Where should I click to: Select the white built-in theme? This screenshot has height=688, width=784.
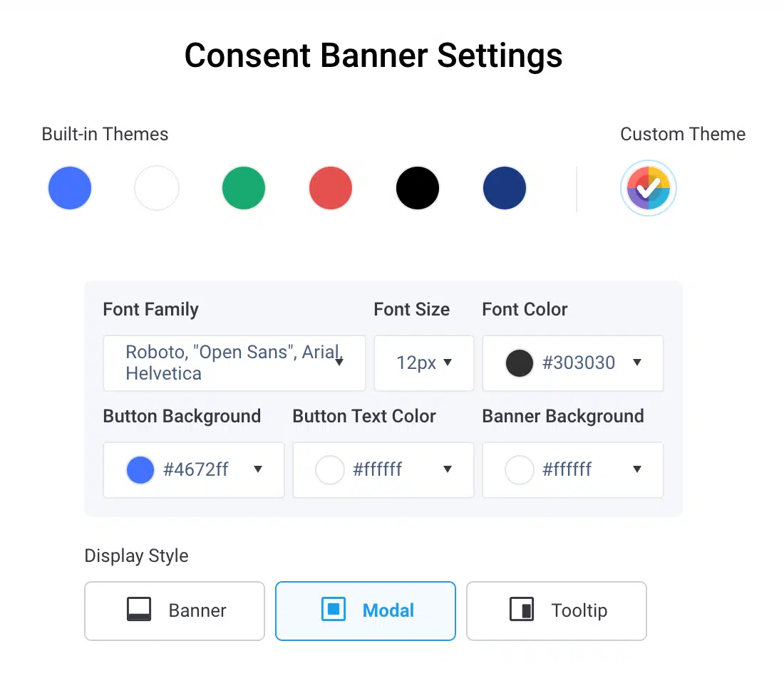pos(156,187)
